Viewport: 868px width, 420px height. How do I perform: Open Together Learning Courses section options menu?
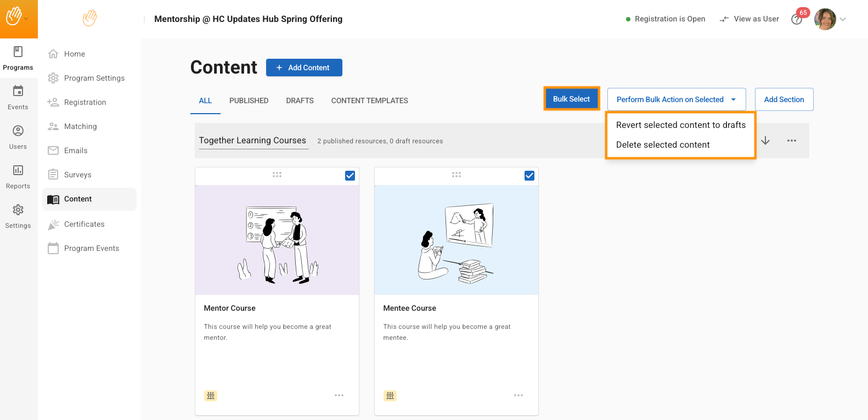coord(792,141)
